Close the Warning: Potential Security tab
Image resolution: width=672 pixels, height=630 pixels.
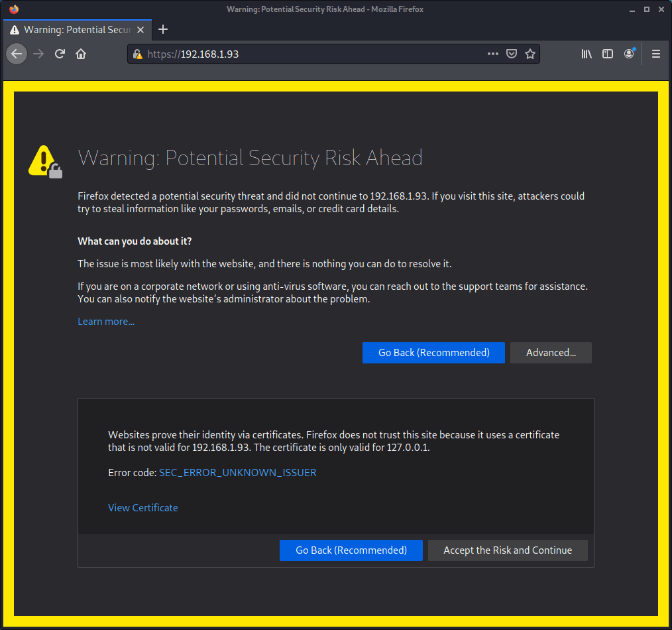tap(140, 30)
